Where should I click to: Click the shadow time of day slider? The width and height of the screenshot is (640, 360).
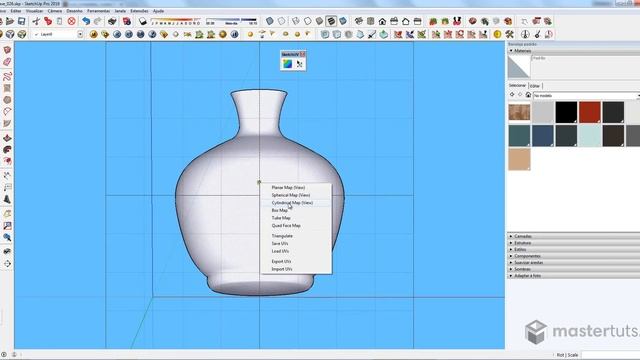coord(231,20)
